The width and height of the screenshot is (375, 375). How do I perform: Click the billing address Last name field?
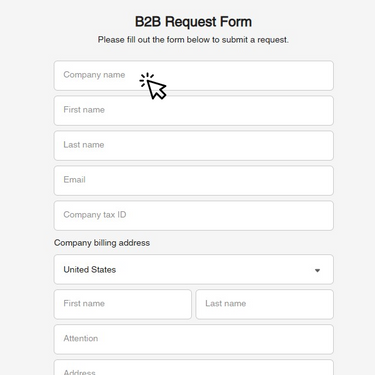pyautogui.click(x=264, y=304)
